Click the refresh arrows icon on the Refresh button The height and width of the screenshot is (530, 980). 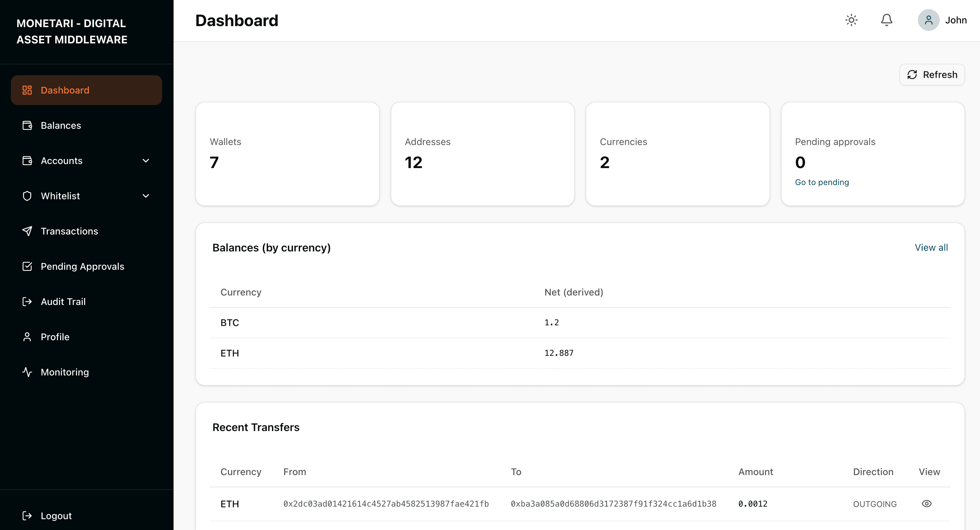coord(913,75)
